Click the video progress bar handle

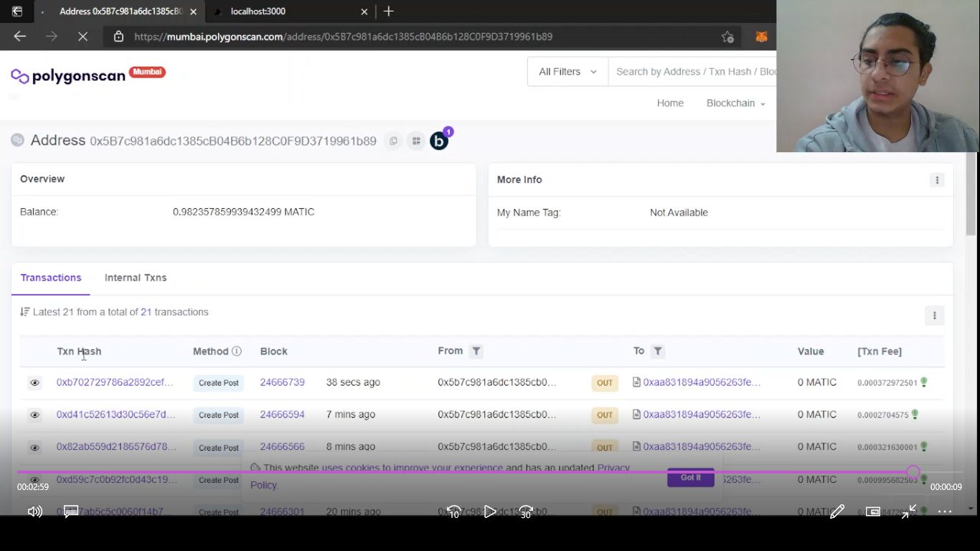pyautogui.click(x=913, y=472)
